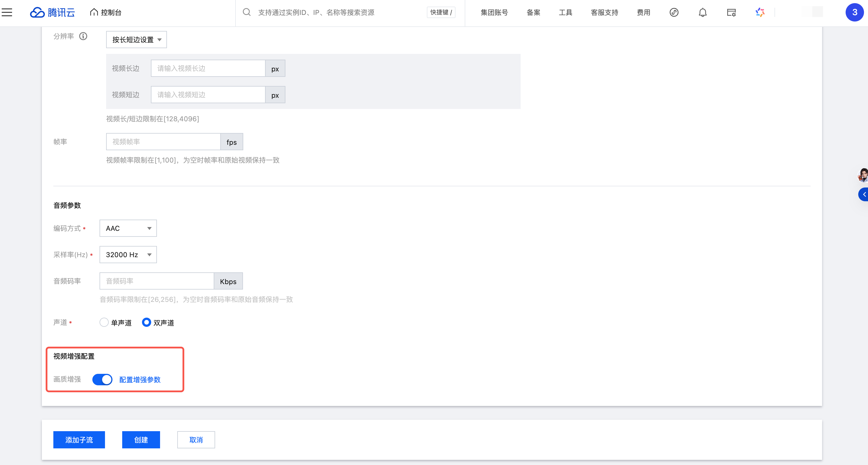Select the 双声道 radio option
This screenshot has width=868, height=465.
(x=146, y=322)
